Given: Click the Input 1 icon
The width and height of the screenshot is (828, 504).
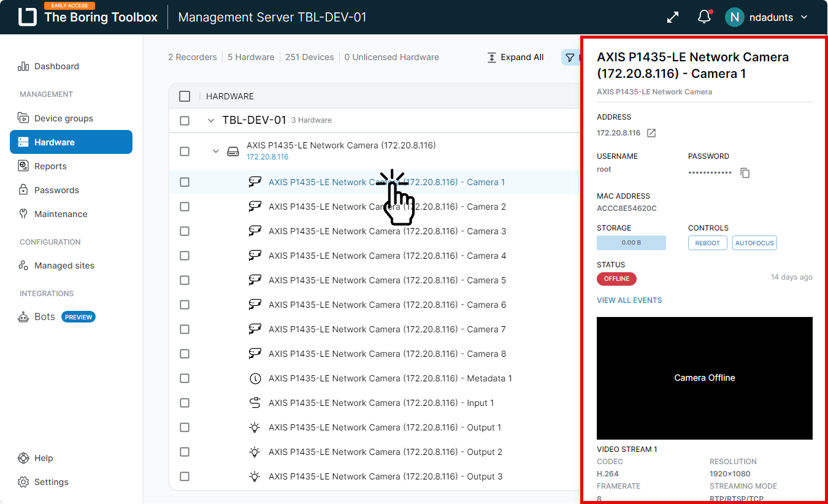Looking at the screenshot, I should coord(255,403).
